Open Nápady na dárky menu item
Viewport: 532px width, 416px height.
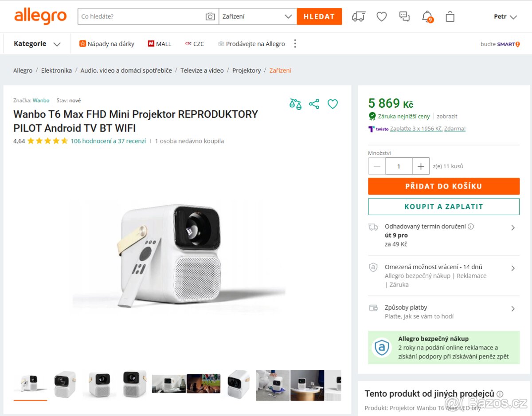(107, 44)
